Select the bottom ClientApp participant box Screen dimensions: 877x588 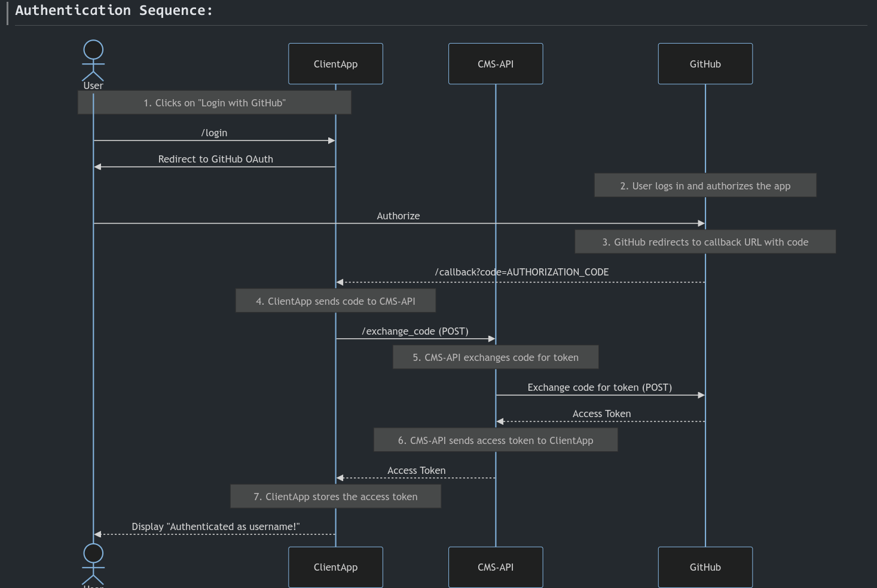pyautogui.click(x=335, y=567)
